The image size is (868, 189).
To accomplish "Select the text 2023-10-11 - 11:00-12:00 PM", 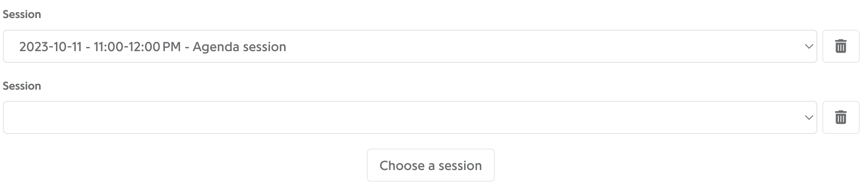I will (100, 47).
